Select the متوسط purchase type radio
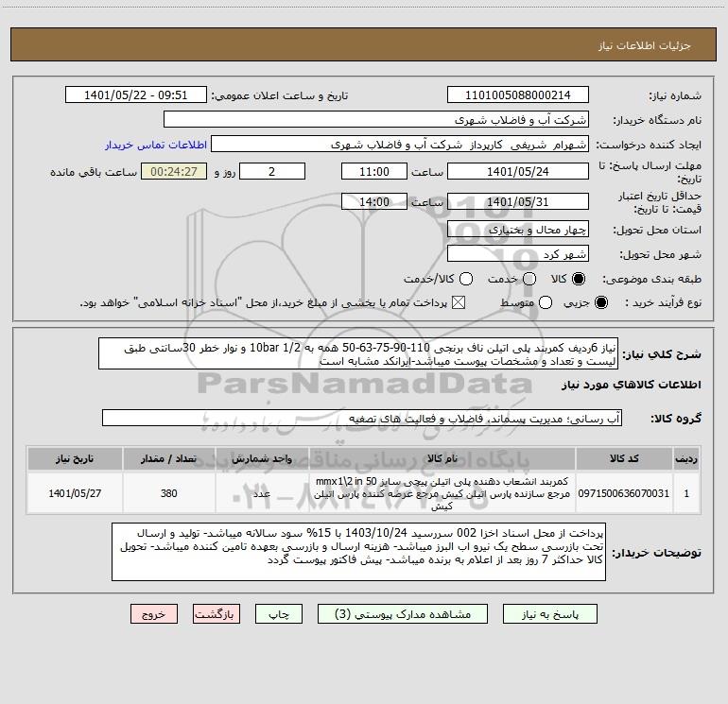 pyautogui.click(x=546, y=302)
